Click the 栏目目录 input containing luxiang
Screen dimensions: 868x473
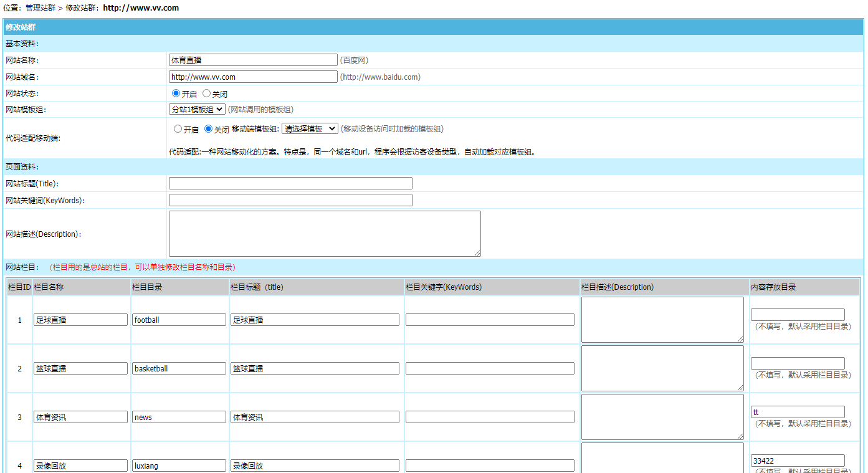coord(179,465)
